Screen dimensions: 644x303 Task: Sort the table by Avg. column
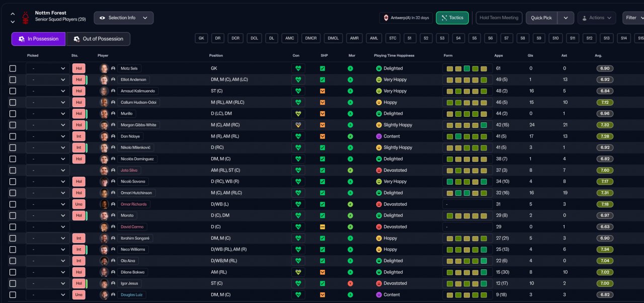598,55
